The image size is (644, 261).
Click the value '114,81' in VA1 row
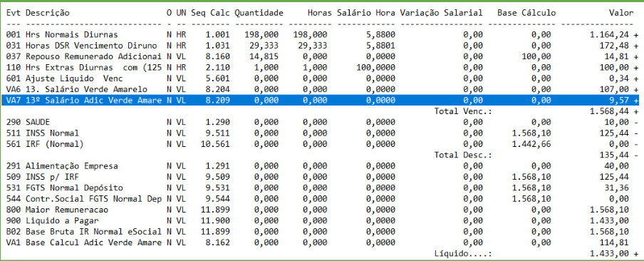coord(614,242)
